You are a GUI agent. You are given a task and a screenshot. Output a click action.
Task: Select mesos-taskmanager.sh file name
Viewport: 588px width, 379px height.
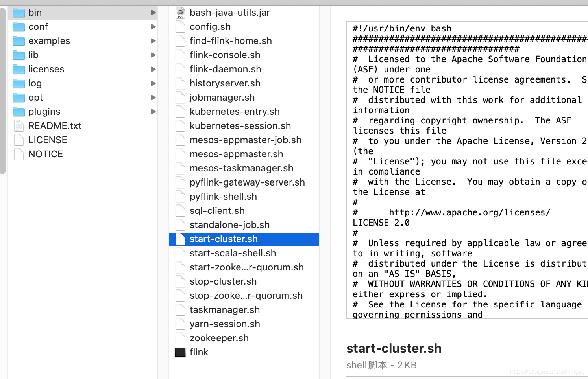[x=241, y=168]
